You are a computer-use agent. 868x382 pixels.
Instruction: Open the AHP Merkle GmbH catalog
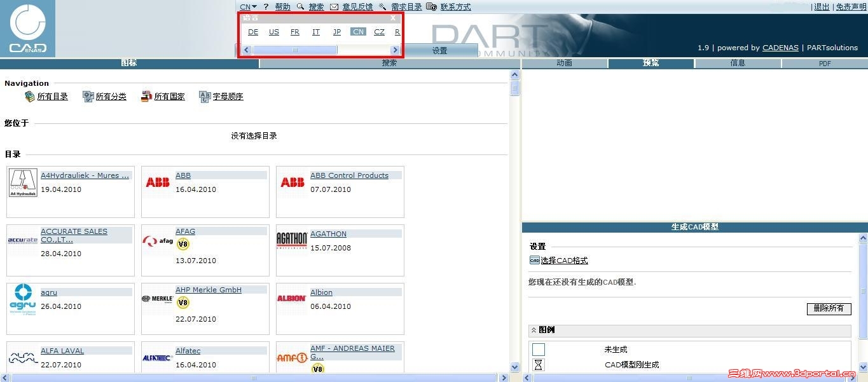point(209,290)
